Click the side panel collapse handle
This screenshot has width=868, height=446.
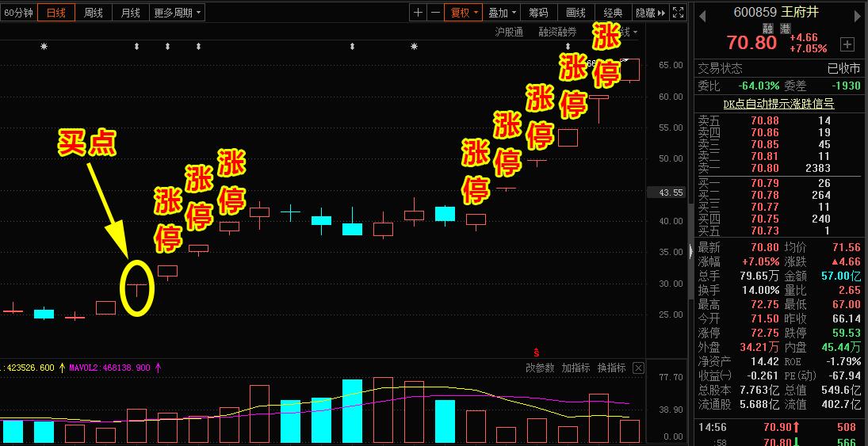point(691,253)
